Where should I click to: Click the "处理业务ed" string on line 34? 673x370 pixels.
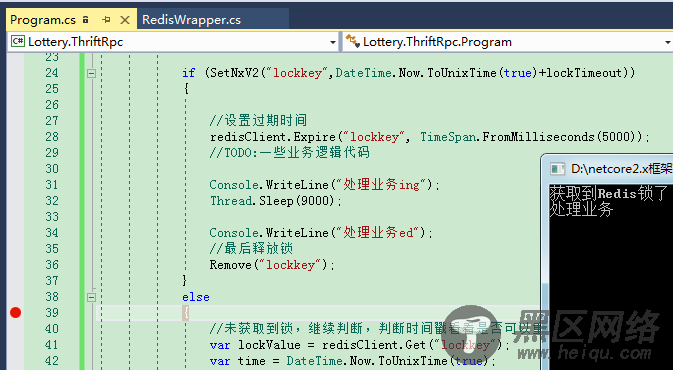[378, 233]
